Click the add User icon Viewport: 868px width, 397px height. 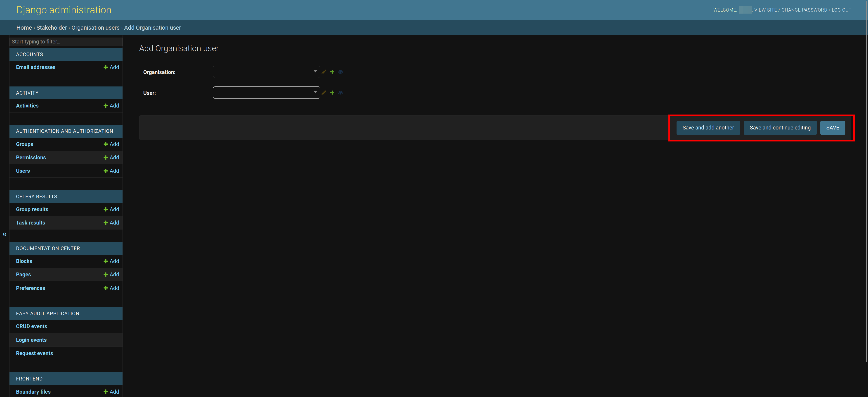pos(332,93)
